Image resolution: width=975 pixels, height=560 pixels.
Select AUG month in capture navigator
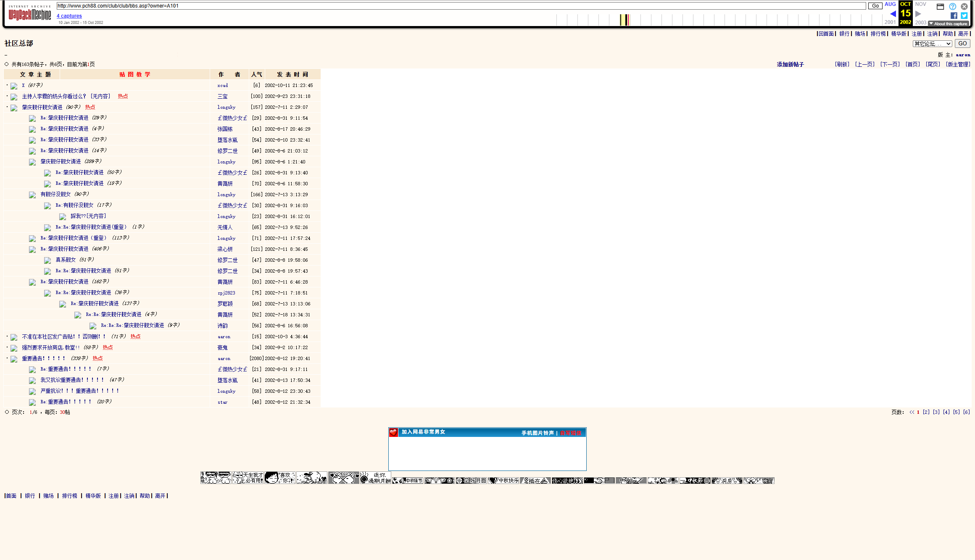(x=890, y=4)
